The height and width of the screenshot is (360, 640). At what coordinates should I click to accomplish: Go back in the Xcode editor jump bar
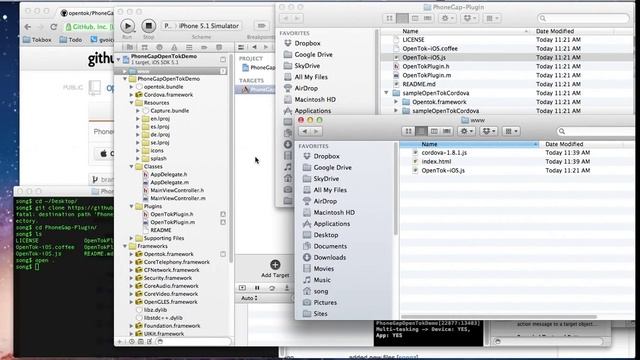(x=254, y=47)
